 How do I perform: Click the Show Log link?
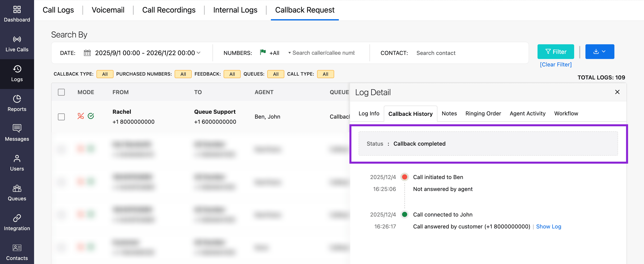pyautogui.click(x=548, y=227)
